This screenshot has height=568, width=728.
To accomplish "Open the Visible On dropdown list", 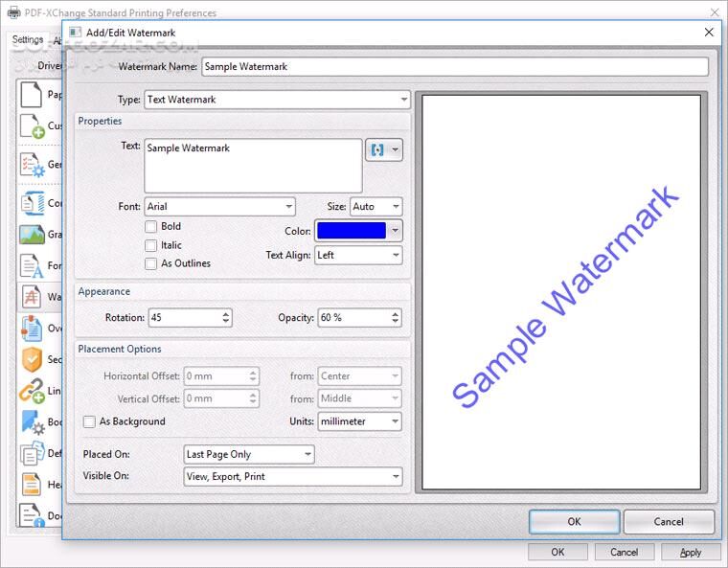I will pos(292,476).
